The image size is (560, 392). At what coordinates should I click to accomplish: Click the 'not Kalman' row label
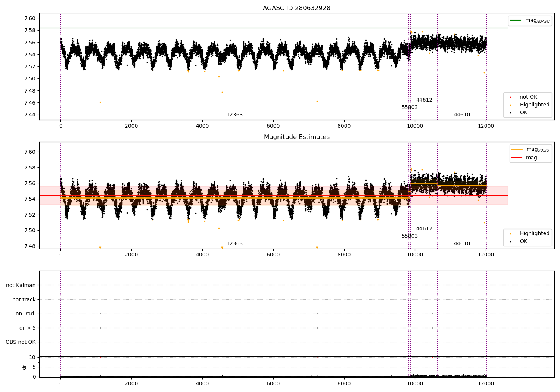(21, 285)
